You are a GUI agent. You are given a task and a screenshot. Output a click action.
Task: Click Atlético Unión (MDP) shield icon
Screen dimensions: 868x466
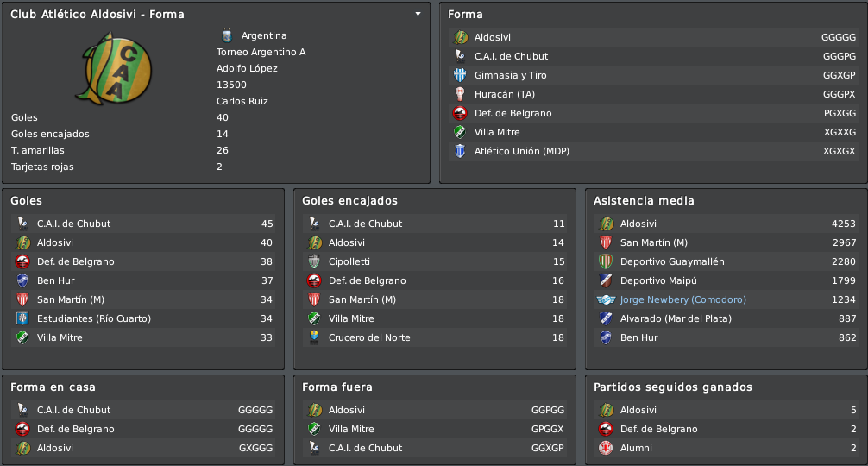click(460, 151)
